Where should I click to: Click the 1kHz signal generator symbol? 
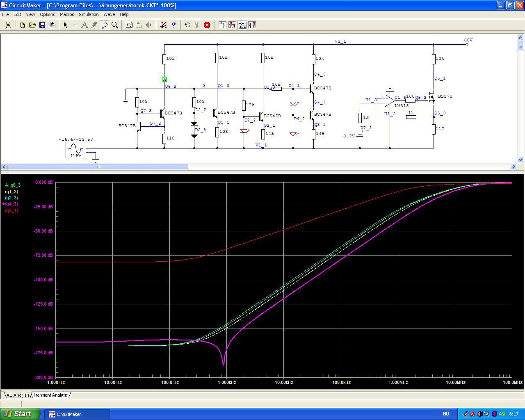tap(76, 151)
